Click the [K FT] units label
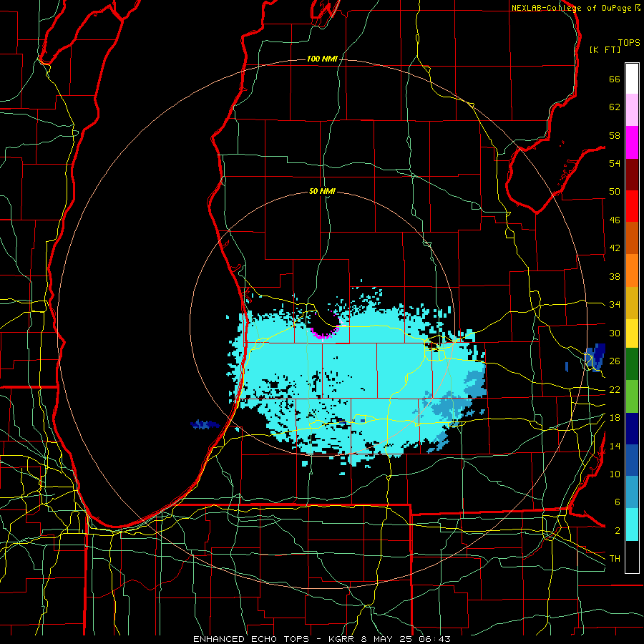Viewport: 644px width, 644px height. (605, 49)
